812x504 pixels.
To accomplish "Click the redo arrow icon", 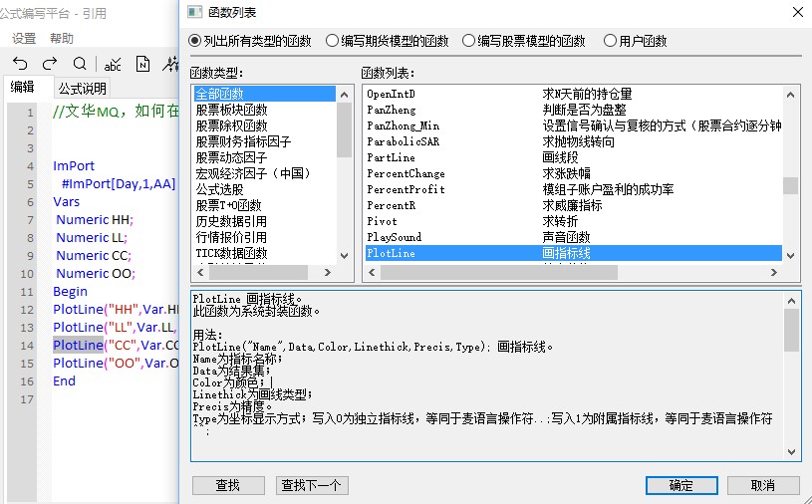I will tap(50, 64).
